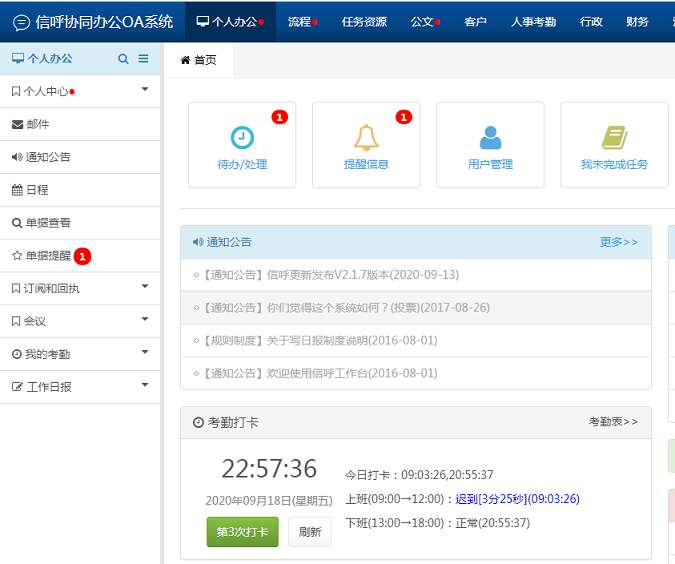Open the 考勤表>> link
The height and width of the screenshot is (564, 675).
click(612, 422)
